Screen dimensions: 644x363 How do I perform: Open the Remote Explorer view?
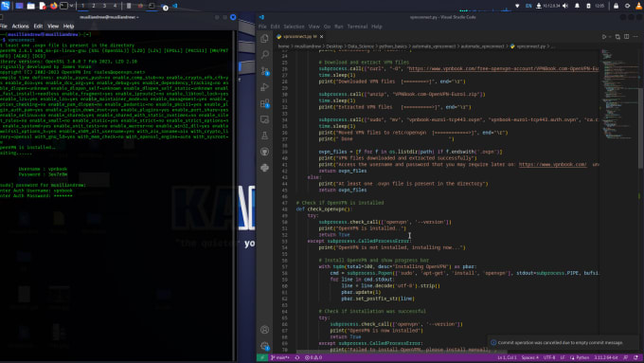[264, 119]
